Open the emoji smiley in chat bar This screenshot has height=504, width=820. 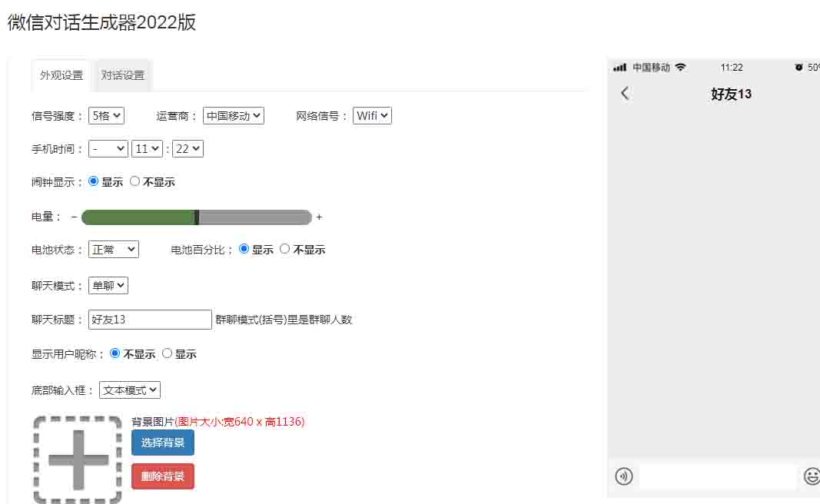click(x=812, y=476)
